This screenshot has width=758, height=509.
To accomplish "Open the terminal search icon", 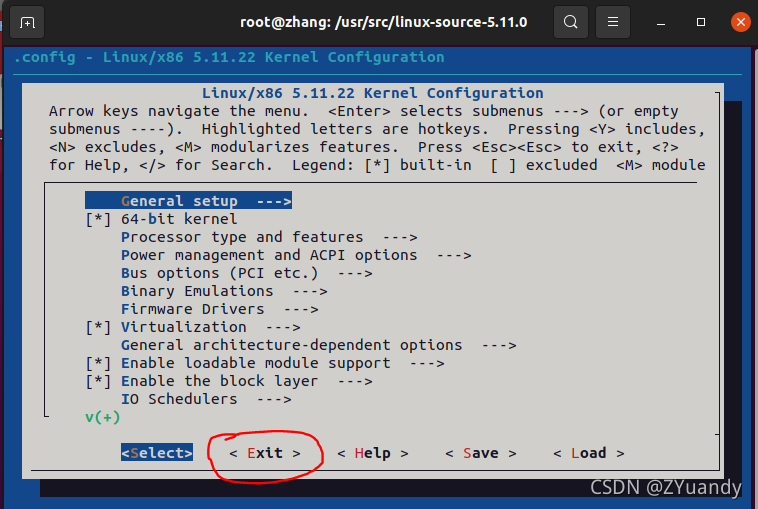I will coord(570,22).
